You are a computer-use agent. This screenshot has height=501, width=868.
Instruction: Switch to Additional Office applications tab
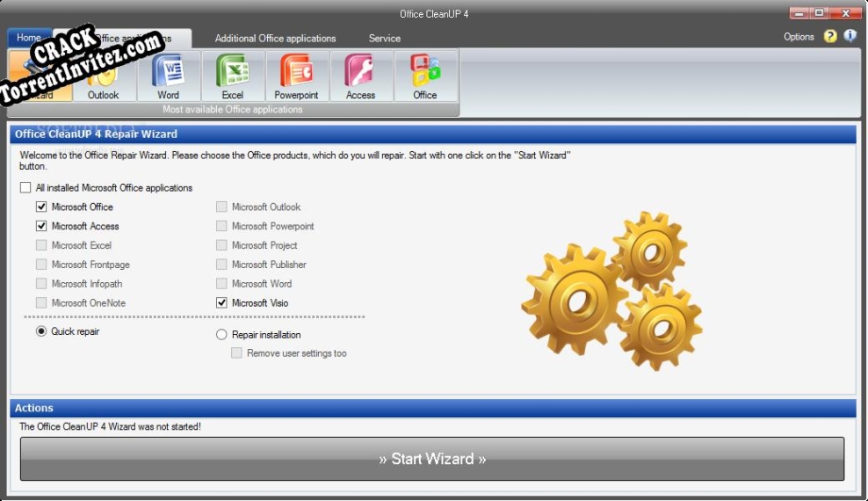coord(275,38)
